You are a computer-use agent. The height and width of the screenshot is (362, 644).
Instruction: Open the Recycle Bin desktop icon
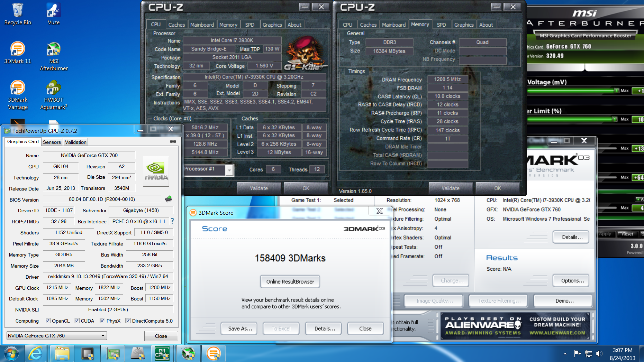coord(18,14)
